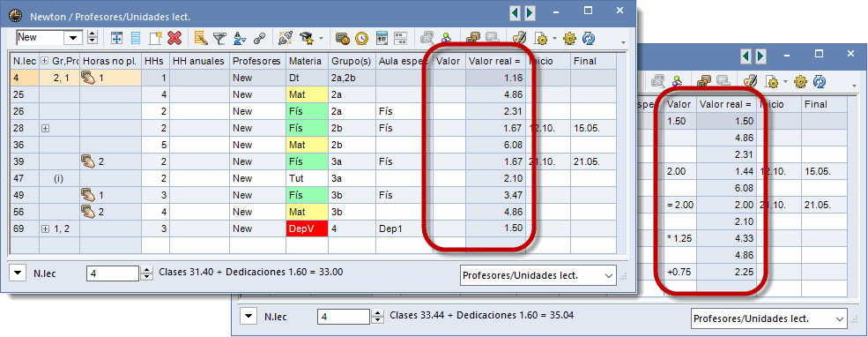Click the sort A-Z icon
Screen dimensions: 868x337
[240, 38]
